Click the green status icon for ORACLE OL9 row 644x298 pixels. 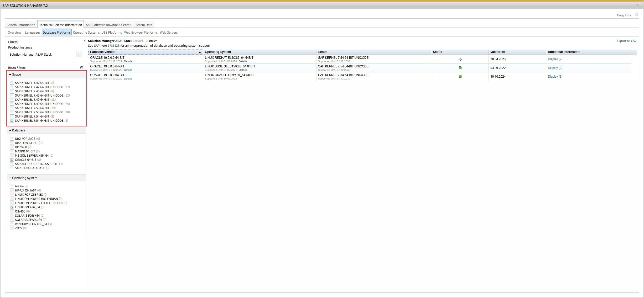[460, 77]
